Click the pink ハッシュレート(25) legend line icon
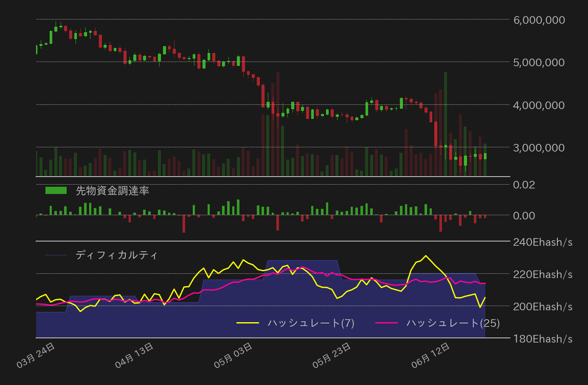588x385 pixels. 388,323
